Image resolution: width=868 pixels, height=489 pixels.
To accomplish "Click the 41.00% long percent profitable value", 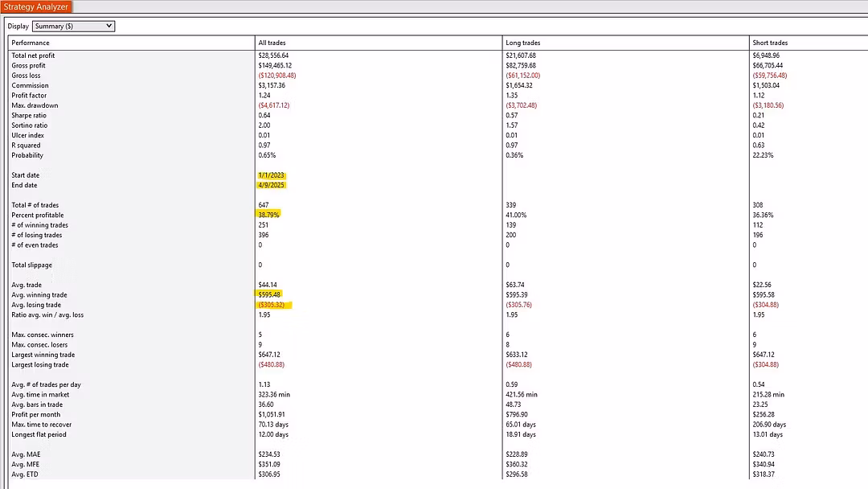I will 517,215.
